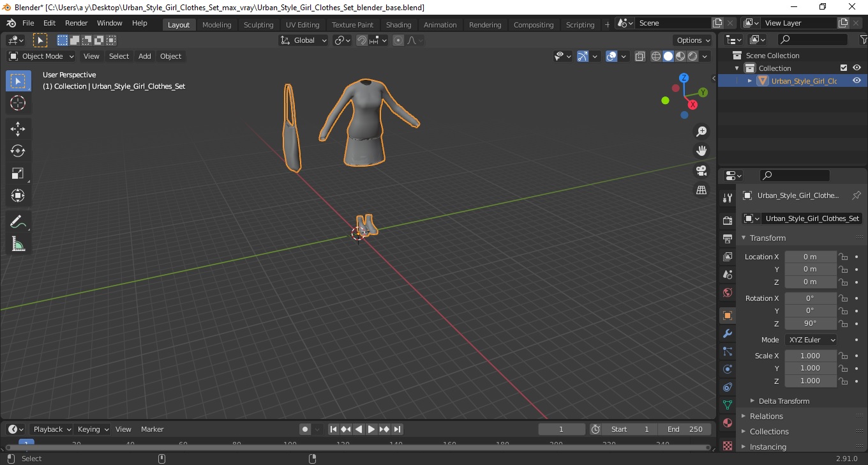
Task: Toggle lock on Scale X
Action: (x=843, y=356)
